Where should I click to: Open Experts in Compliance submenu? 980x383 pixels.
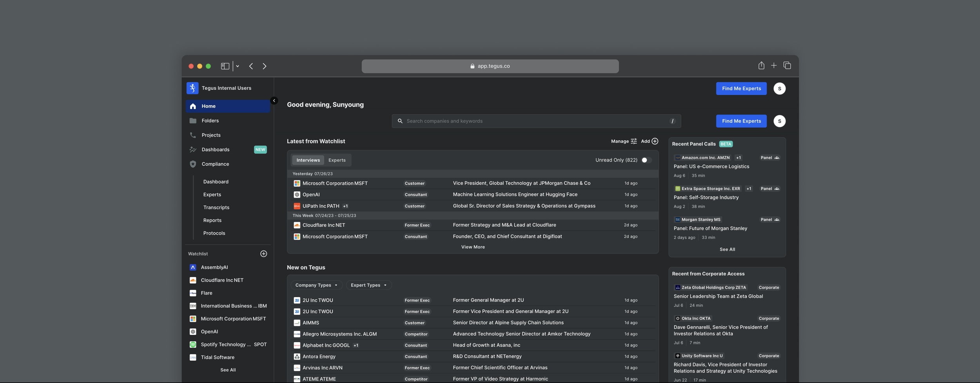click(212, 195)
